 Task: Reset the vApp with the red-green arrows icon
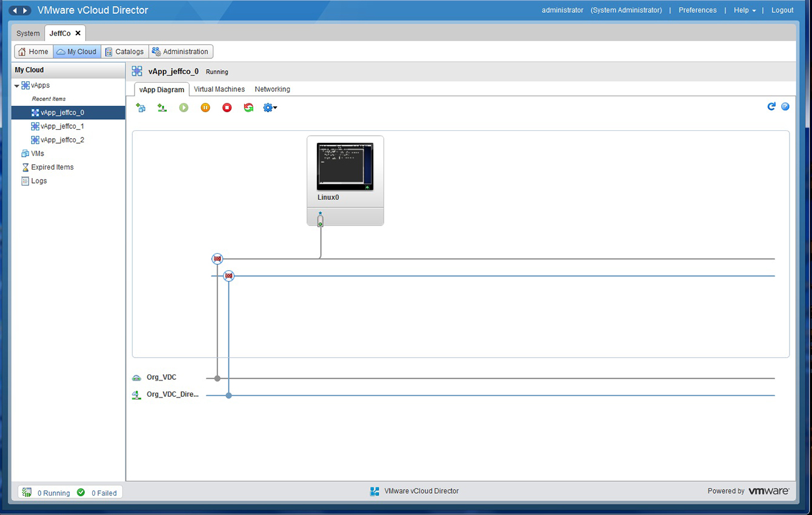tap(248, 108)
